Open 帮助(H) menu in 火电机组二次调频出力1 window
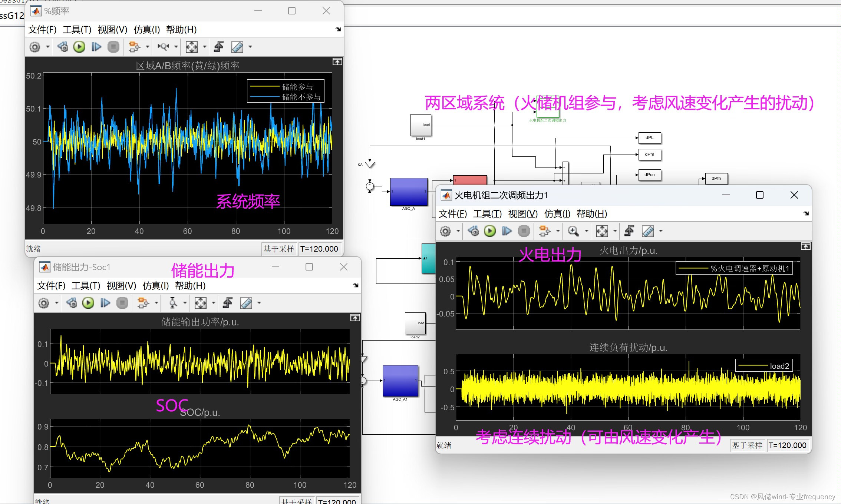This screenshot has width=841, height=504. [592, 214]
